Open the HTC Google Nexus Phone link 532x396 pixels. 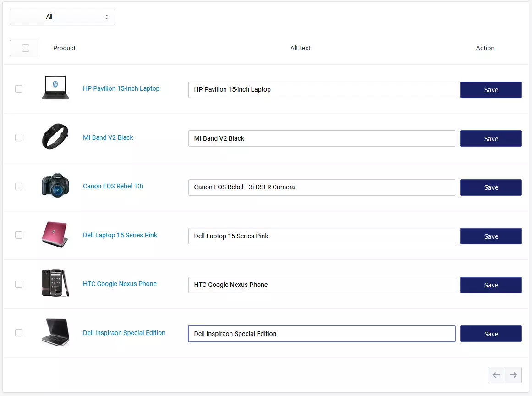[x=120, y=284]
